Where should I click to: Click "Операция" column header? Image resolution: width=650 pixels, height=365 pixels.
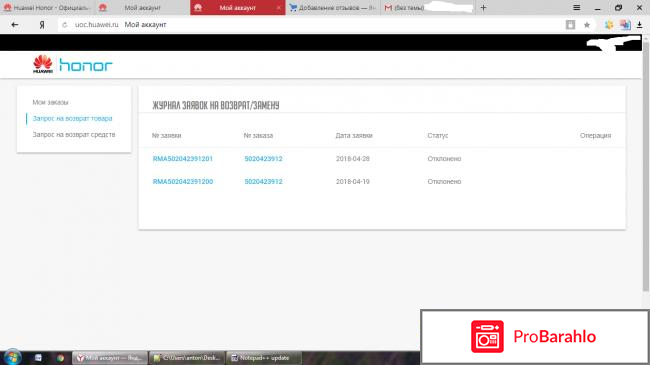[596, 135]
